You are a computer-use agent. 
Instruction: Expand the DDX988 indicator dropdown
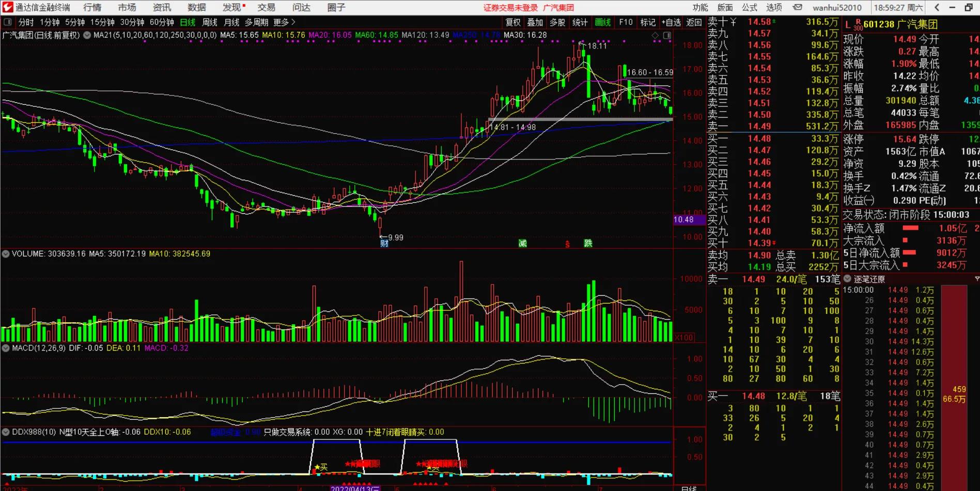[6, 432]
